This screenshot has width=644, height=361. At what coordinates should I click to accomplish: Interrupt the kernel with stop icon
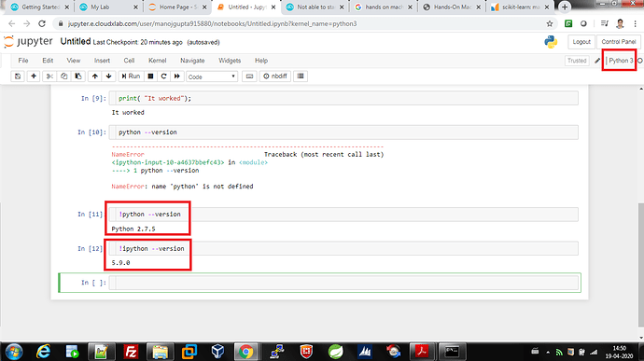[x=150, y=76]
